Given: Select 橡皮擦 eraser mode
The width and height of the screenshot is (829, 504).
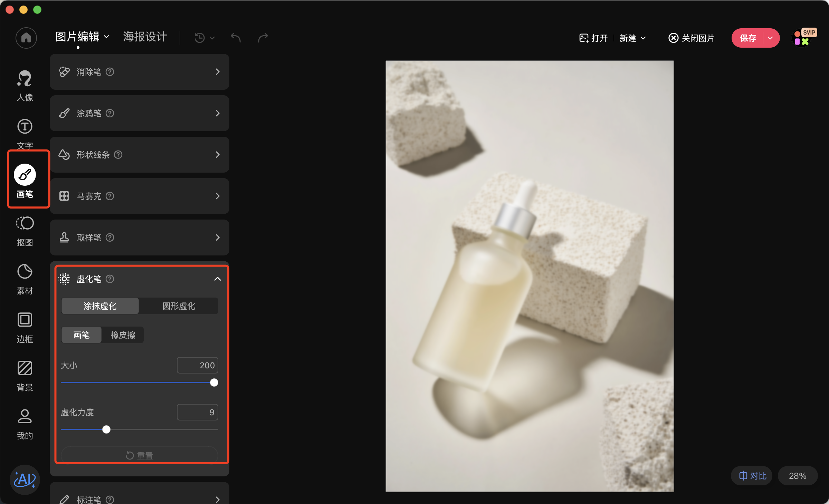Looking at the screenshot, I should (x=123, y=335).
